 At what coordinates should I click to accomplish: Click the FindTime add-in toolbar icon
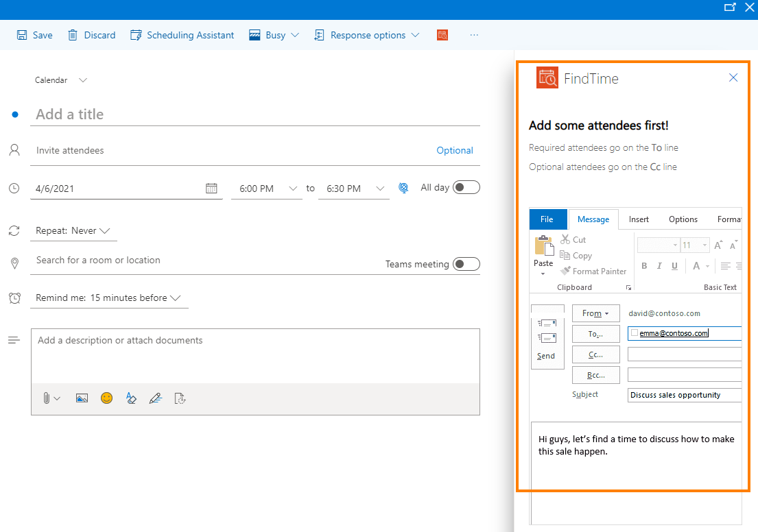[x=442, y=35]
